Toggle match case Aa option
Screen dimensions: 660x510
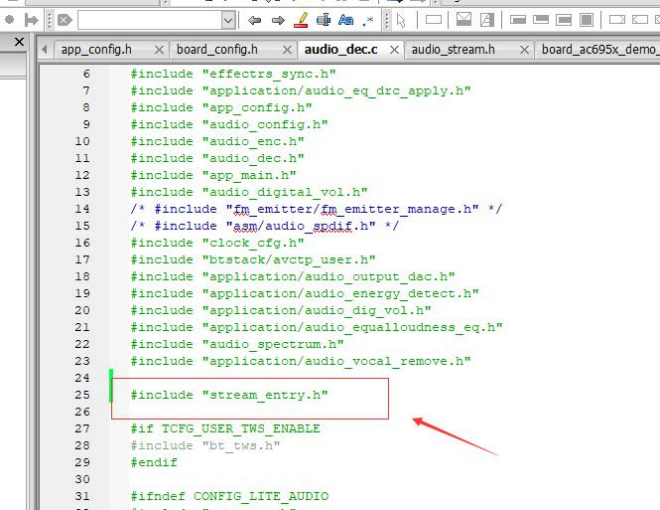346,20
